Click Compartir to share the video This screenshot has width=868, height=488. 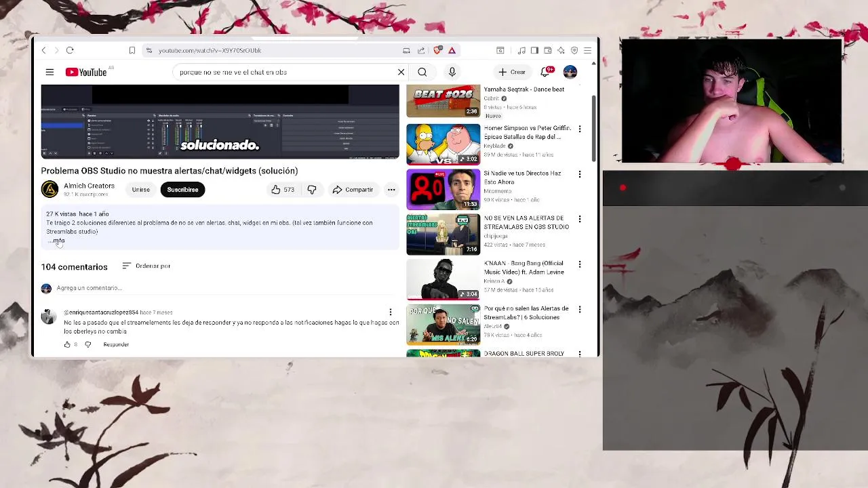353,190
